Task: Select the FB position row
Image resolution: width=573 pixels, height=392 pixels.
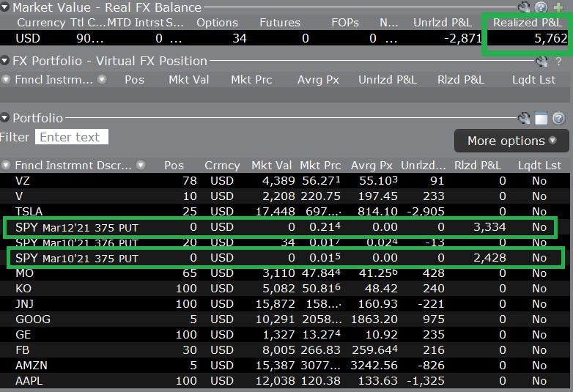Action: click(285, 350)
